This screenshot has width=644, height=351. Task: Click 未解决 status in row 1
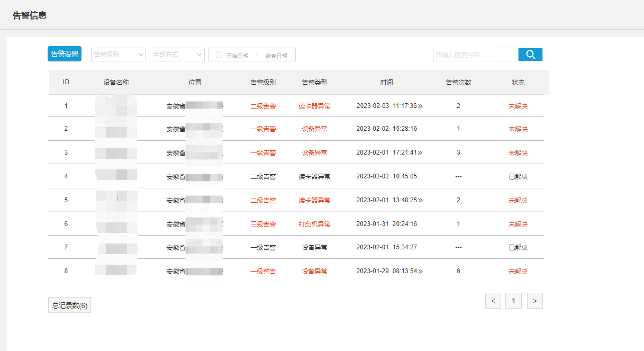(518, 106)
